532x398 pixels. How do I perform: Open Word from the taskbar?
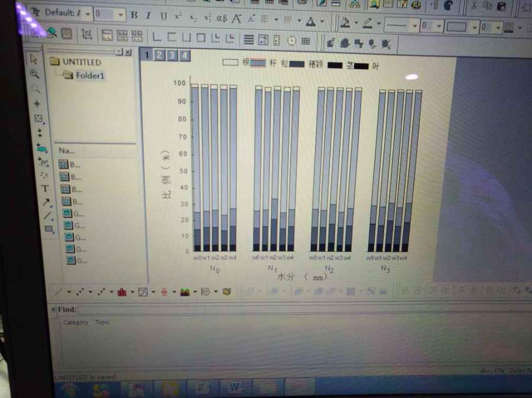tap(235, 387)
